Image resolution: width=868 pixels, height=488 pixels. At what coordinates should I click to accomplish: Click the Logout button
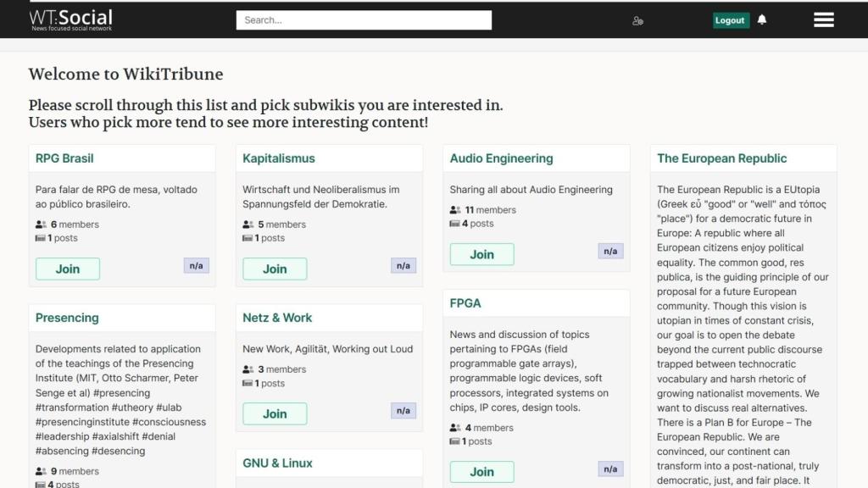[730, 20]
